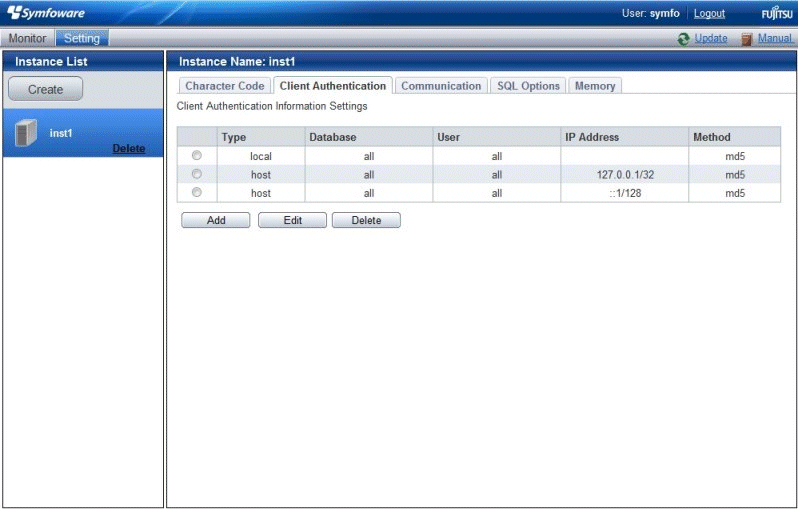Click the Type column header
Image resolution: width=798 pixels, height=509 pixels.
261,137
